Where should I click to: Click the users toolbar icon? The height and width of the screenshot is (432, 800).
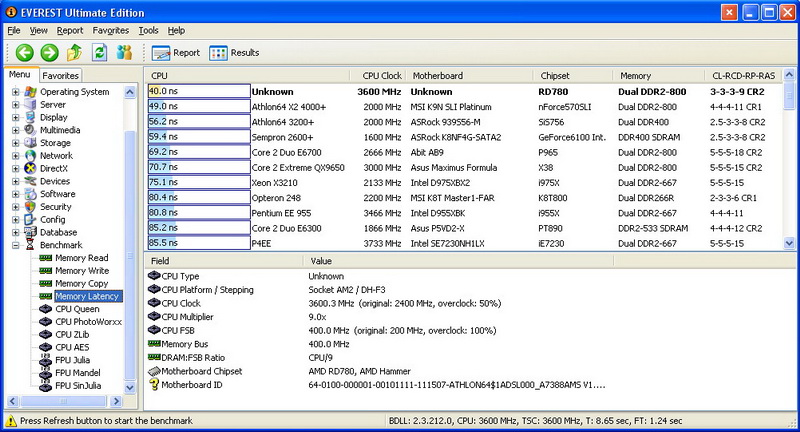[124, 52]
